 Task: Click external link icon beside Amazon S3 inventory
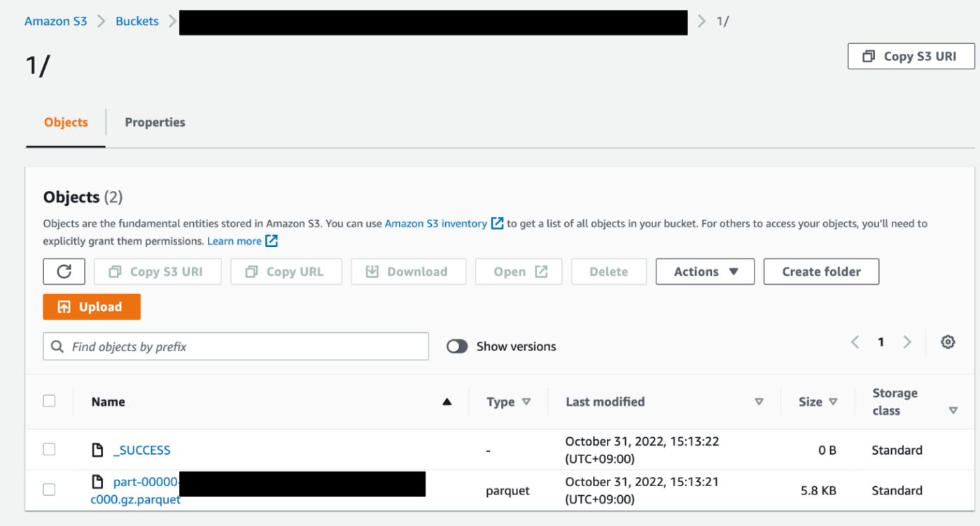coord(497,224)
